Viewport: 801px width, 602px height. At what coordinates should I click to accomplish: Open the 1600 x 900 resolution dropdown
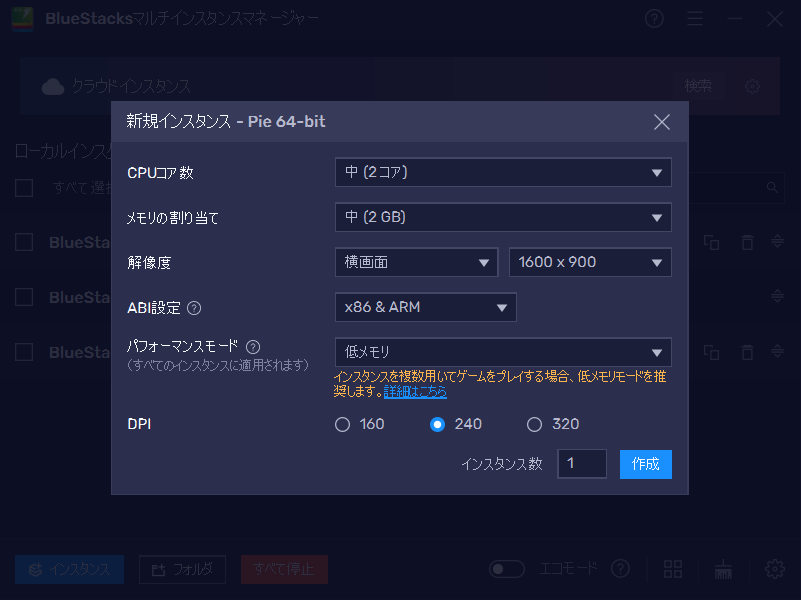pyautogui.click(x=590, y=262)
